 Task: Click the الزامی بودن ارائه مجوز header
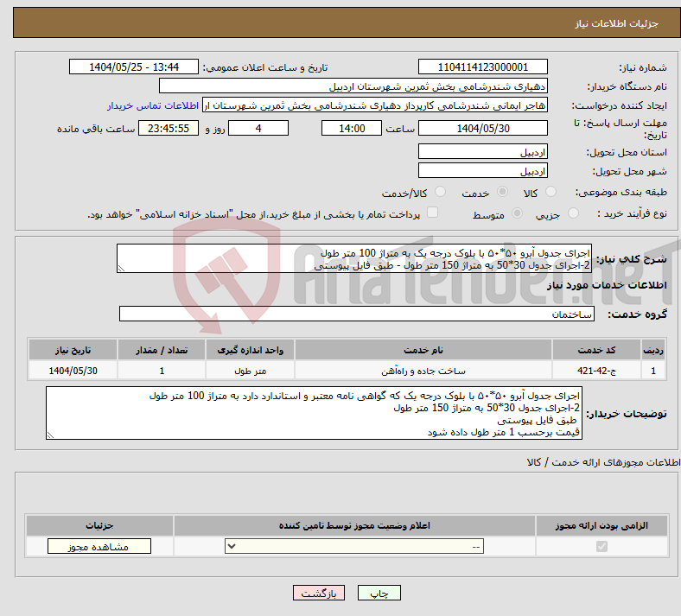click(x=601, y=525)
